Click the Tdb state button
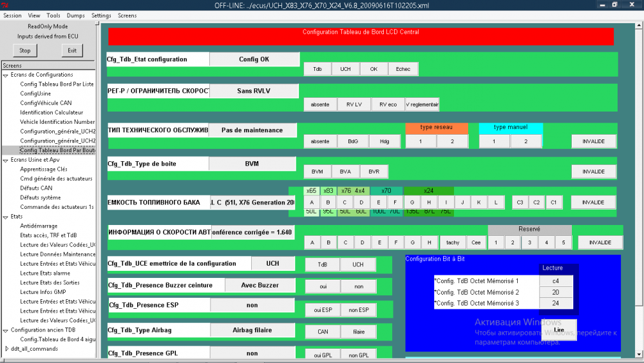Viewport: 644px width, 363px height. (317, 69)
